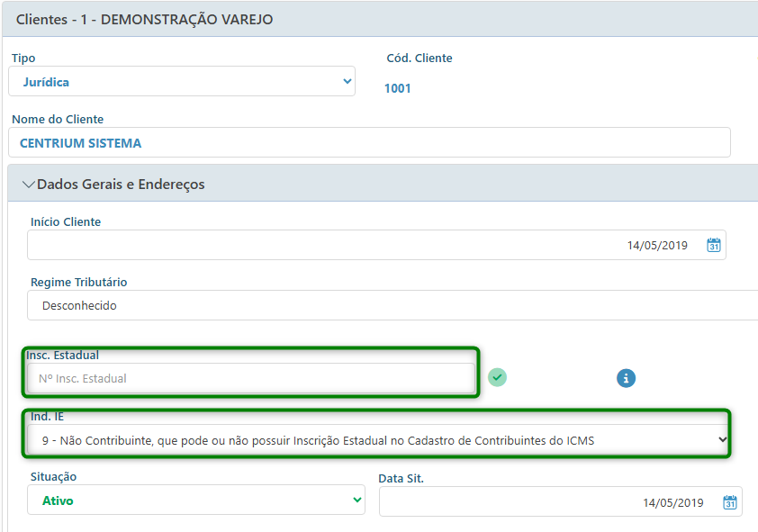Image resolution: width=758 pixels, height=532 pixels.
Task: Click the Ind. IE label
Action: click(47, 417)
